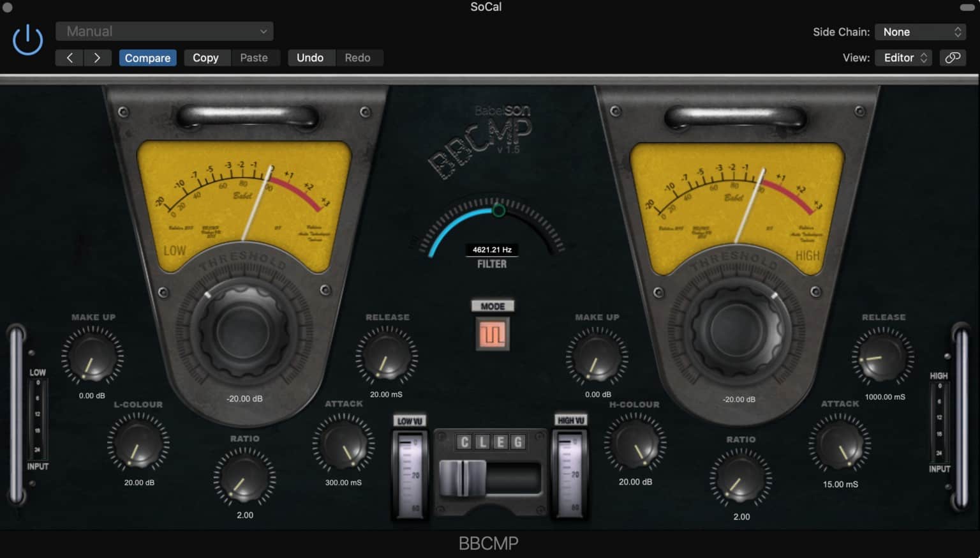The width and height of the screenshot is (980, 558).
Task: Click the low band MAKE UP knob
Action: click(x=93, y=356)
